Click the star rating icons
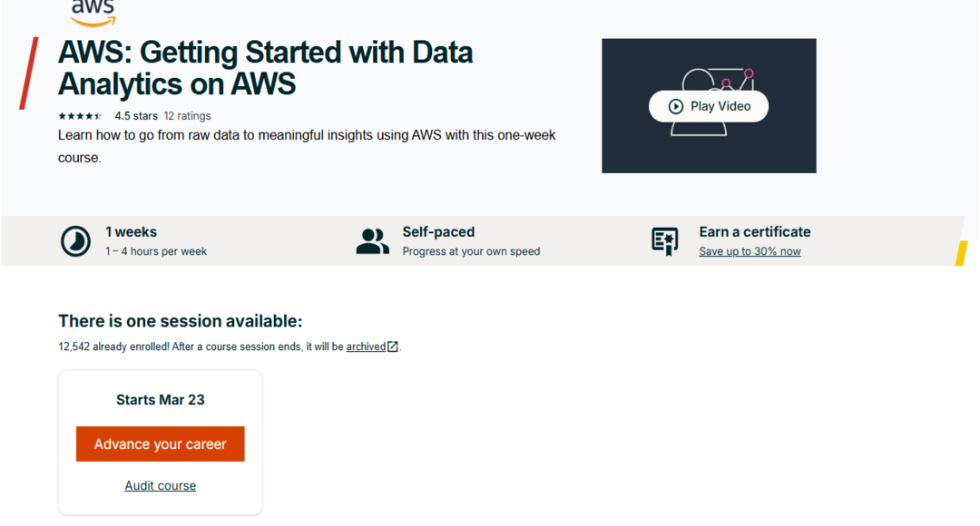Image resolution: width=980 pixels, height=526 pixels. coord(81,116)
